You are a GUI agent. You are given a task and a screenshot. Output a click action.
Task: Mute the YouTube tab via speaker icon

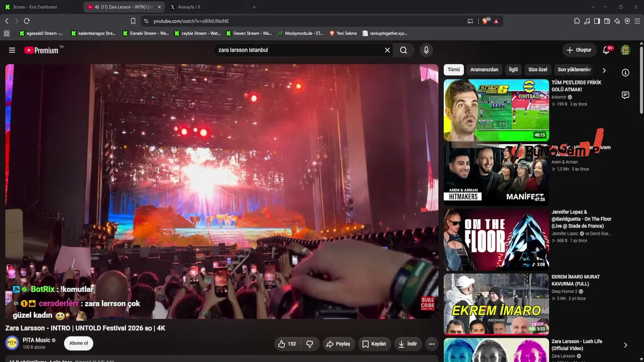[x=97, y=7]
